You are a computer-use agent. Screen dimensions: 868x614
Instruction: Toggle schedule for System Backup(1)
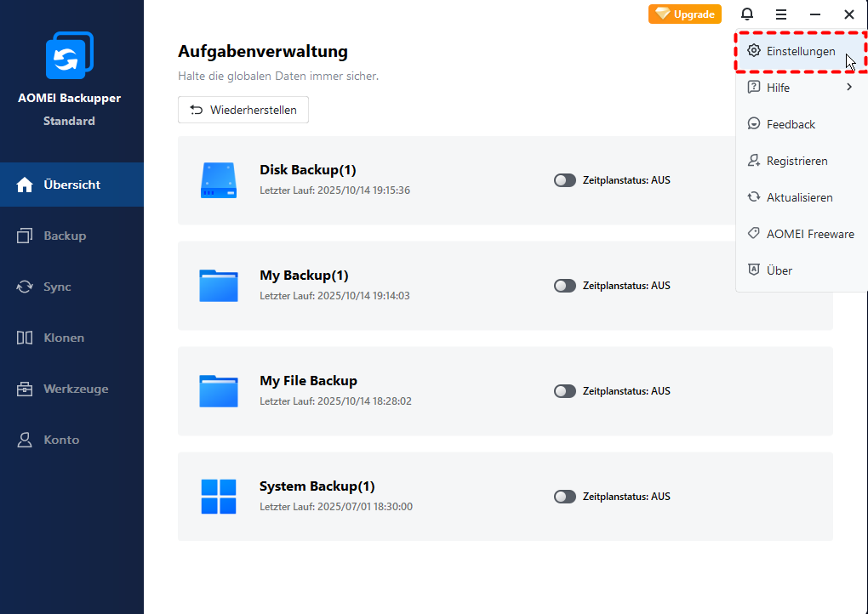tap(565, 496)
